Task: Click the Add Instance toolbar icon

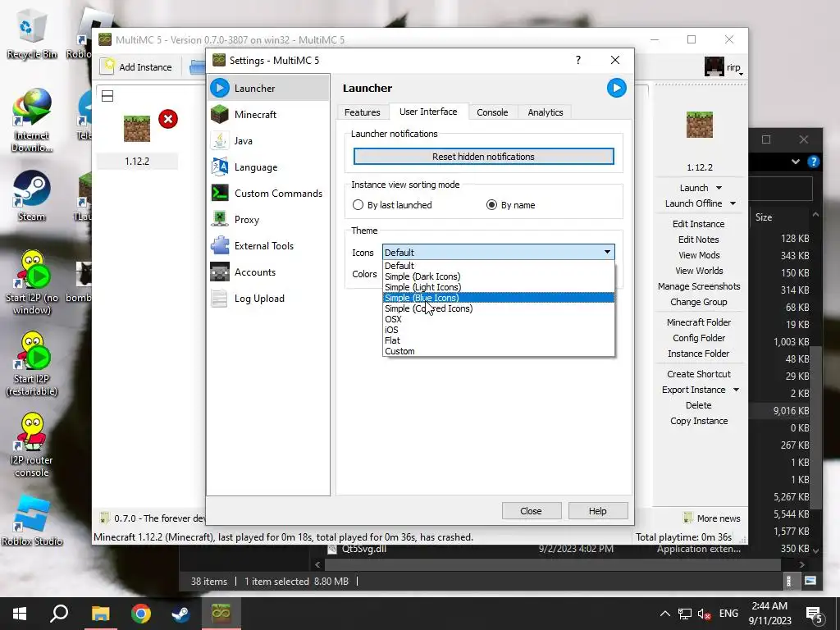Action: click(x=109, y=66)
